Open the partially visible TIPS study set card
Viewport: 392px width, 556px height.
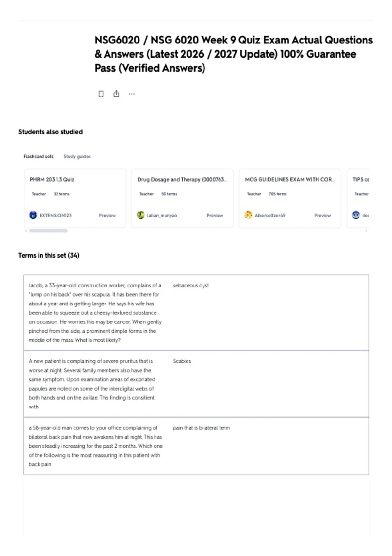358,198
